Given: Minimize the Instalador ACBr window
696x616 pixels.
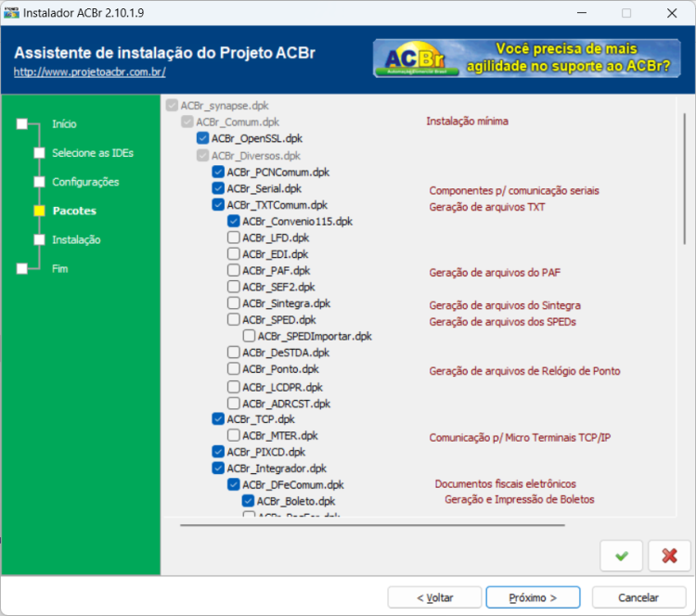Looking at the screenshot, I should pyautogui.click(x=582, y=13).
